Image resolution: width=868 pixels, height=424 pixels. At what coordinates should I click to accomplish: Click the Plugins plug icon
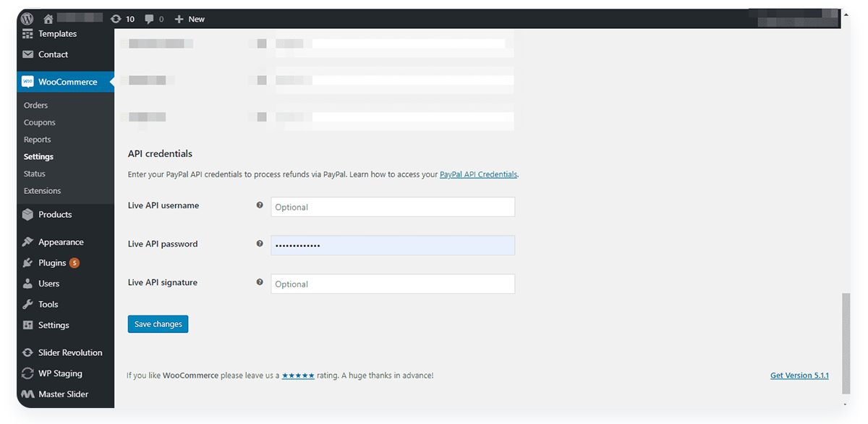click(x=27, y=263)
